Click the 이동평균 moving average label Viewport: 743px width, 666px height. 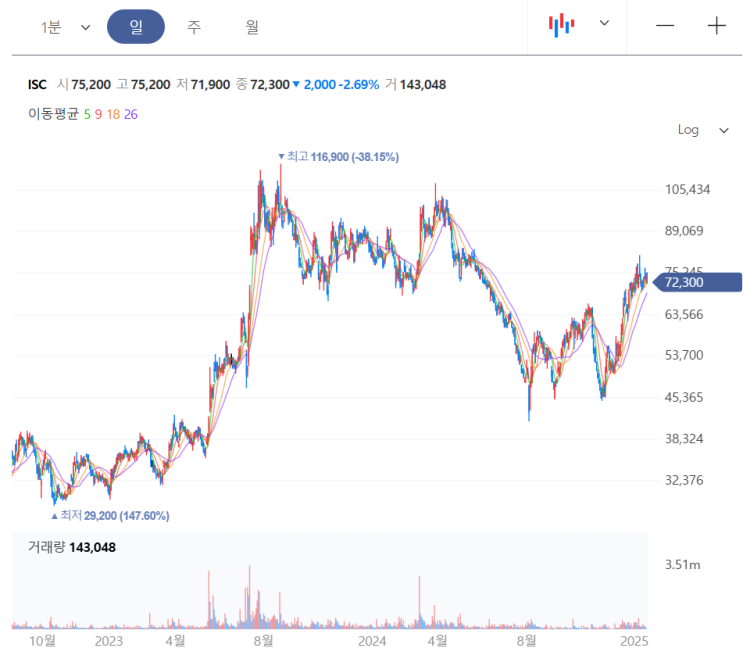click(53, 114)
